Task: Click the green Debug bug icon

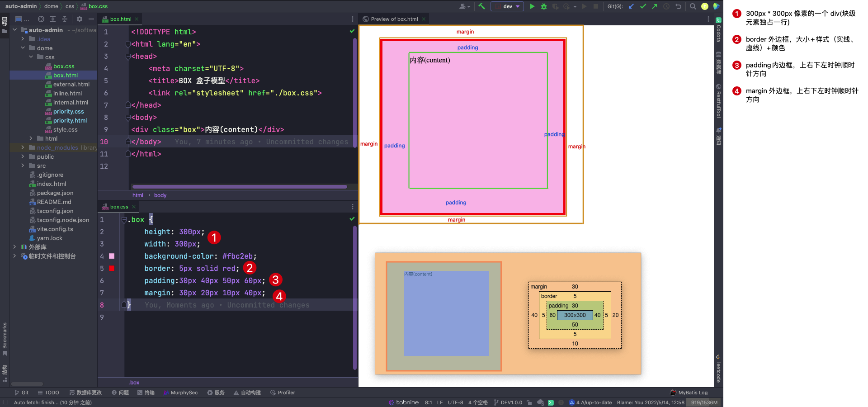Action: (544, 6)
